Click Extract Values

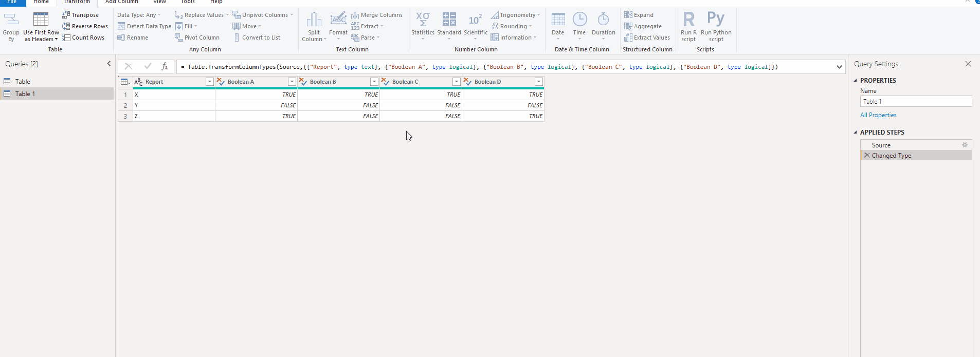coord(647,37)
